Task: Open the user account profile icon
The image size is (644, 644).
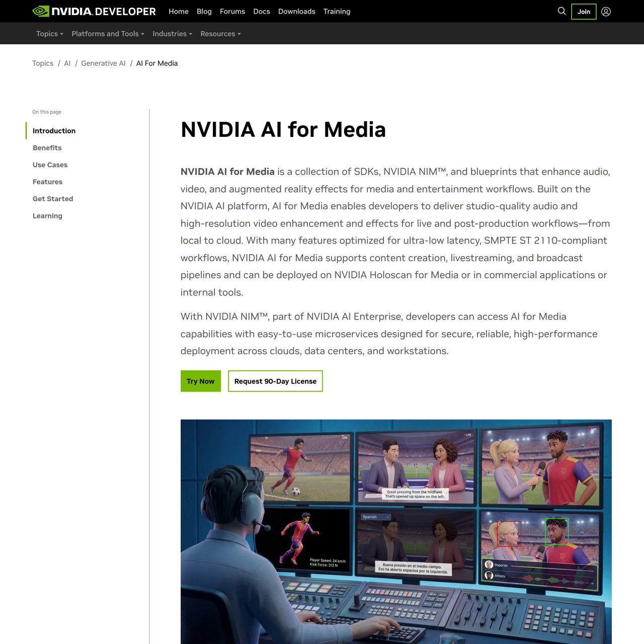Action: pyautogui.click(x=606, y=12)
